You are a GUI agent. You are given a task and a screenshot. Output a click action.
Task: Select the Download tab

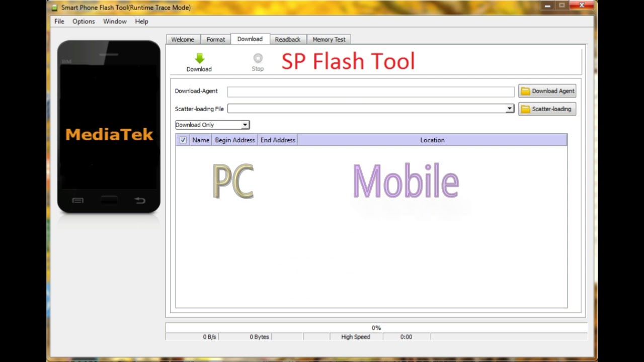[250, 39]
